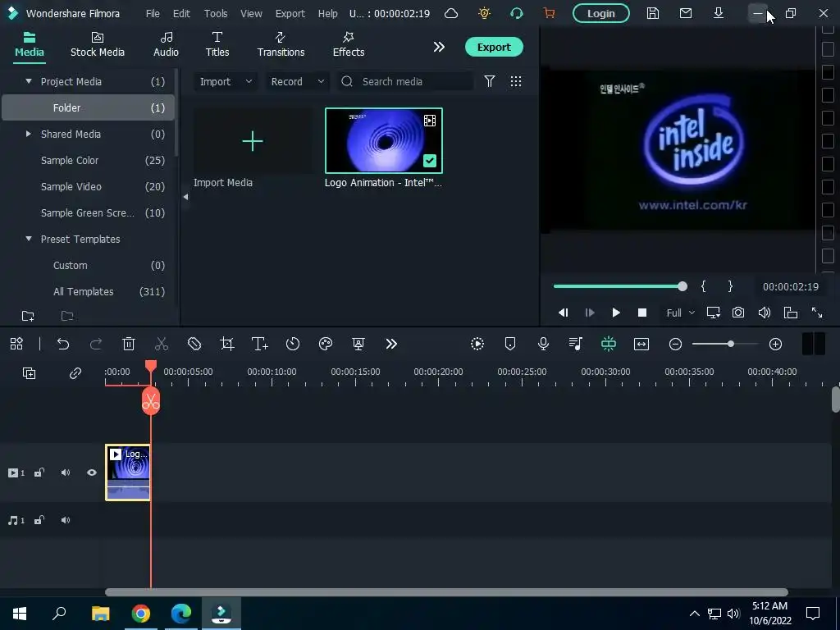Open the audio mixer icon
The image size is (840, 630).
[x=576, y=344]
